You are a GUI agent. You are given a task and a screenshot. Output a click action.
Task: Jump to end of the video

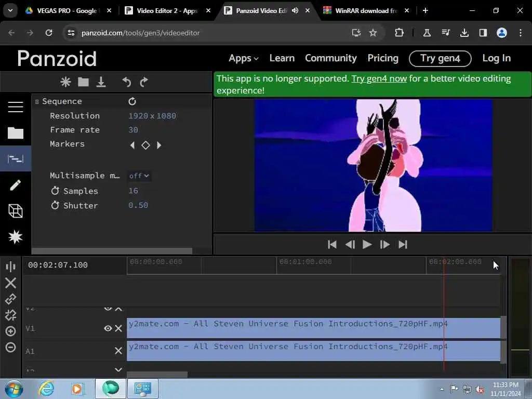click(403, 244)
